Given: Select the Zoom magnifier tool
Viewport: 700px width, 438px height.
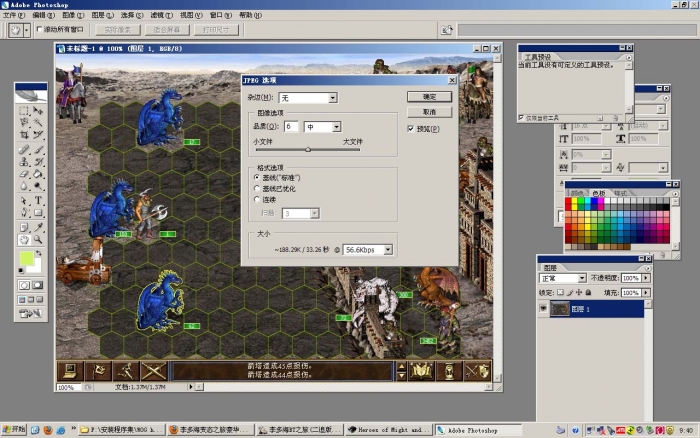Looking at the screenshot, I should click(x=38, y=240).
